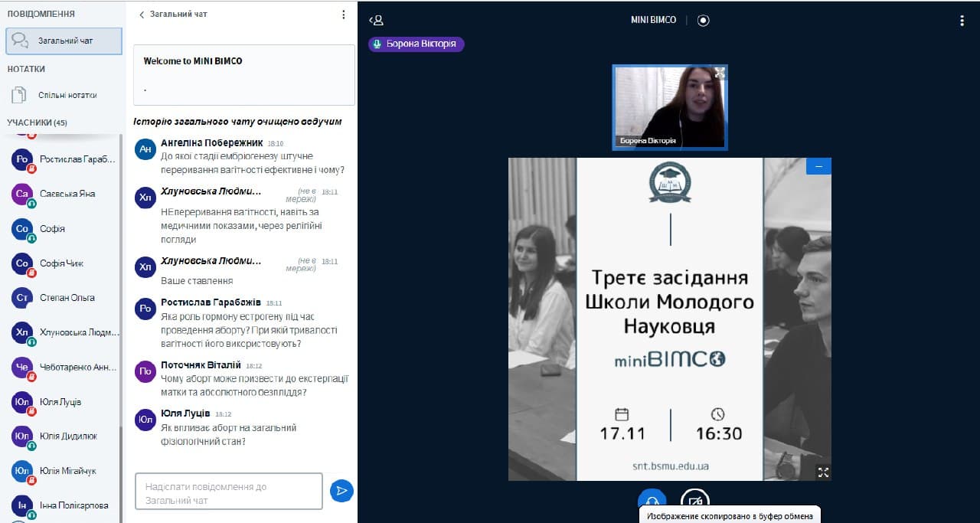Viewport: 980px width, 523px height.
Task: Click the 'Welcome to MINI BIMCO' text
Action: coord(193,61)
